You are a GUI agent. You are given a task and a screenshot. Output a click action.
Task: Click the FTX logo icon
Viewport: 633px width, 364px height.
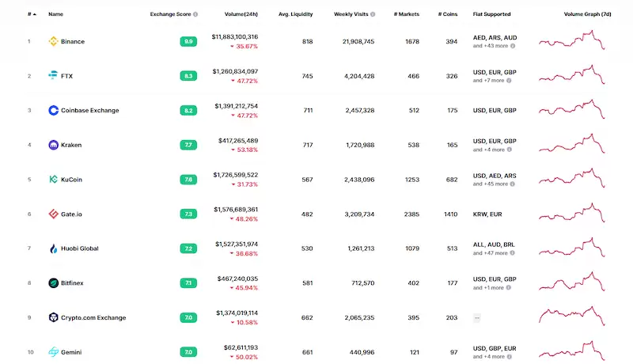pyautogui.click(x=54, y=76)
